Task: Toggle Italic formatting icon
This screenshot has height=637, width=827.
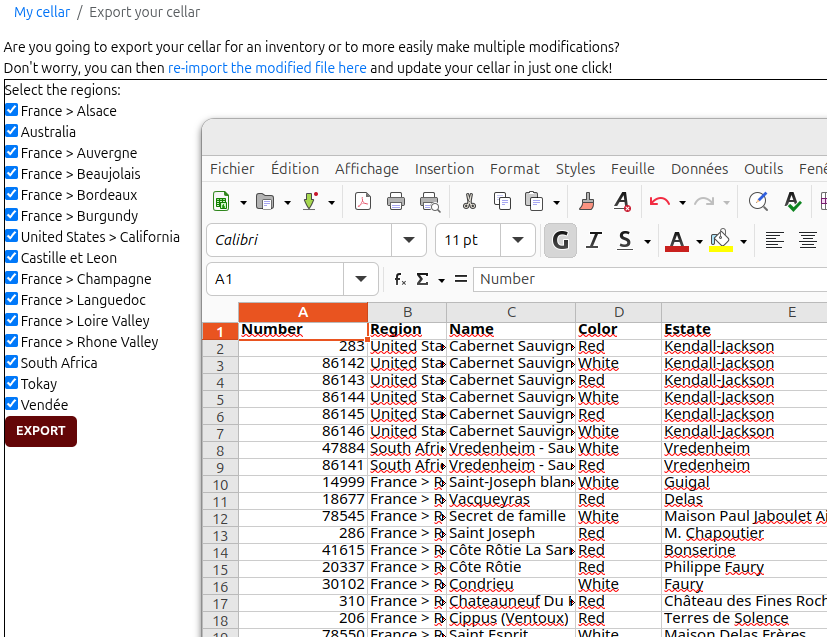Action: coord(593,240)
